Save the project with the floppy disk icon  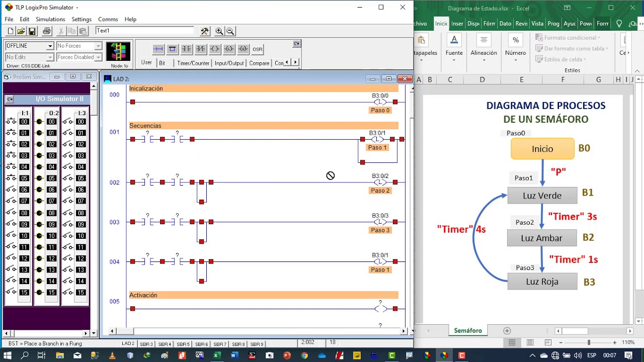click(x=32, y=31)
